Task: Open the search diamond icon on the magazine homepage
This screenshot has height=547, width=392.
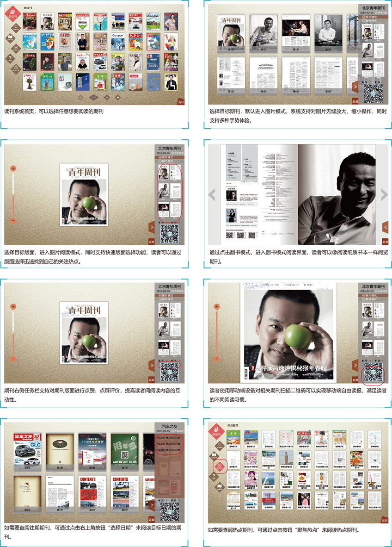Action: (x=15, y=28)
